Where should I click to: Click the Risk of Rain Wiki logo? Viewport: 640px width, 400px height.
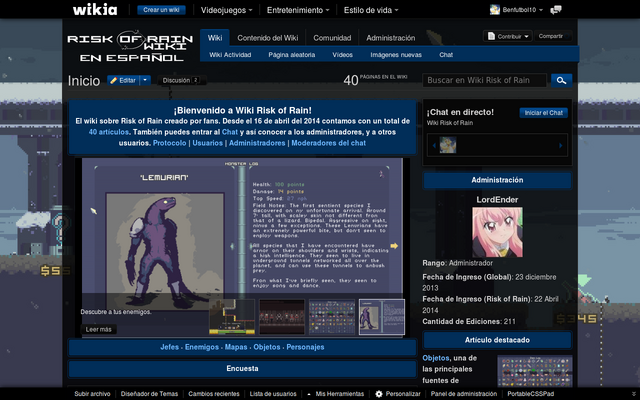130,46
